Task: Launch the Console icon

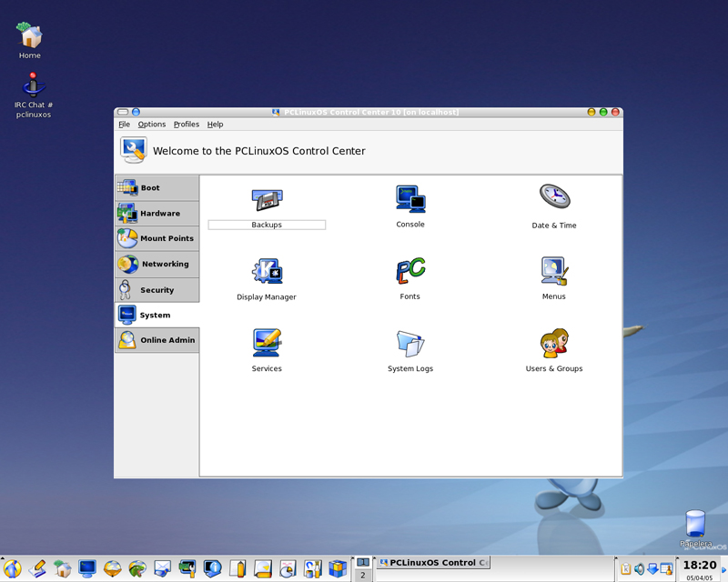Action: point(410,199)
